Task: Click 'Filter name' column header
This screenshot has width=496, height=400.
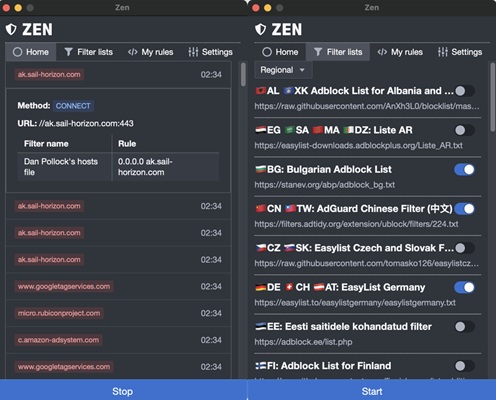Action: [x=46, y=144]
